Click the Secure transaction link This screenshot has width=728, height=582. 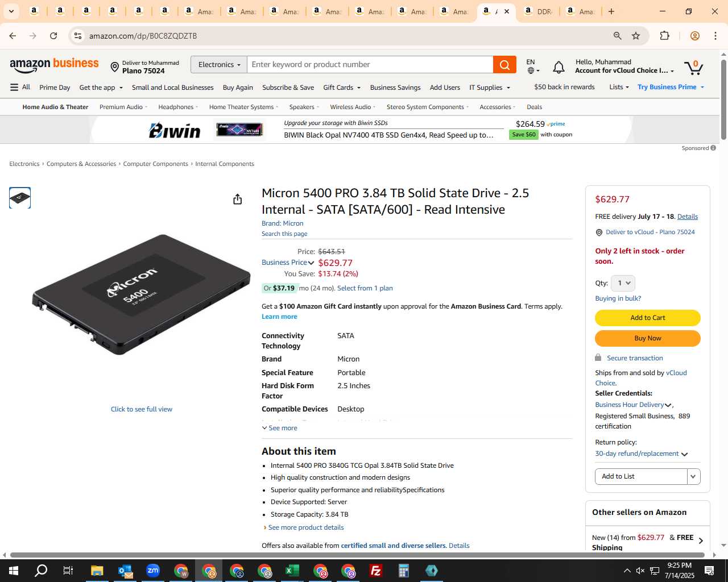point(635,358)
